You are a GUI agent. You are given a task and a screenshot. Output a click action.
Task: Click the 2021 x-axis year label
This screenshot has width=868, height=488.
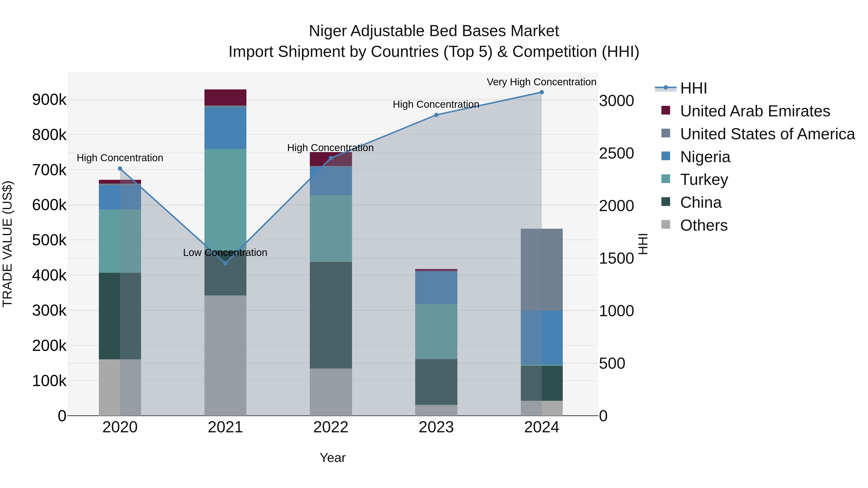tap(225, 427)
